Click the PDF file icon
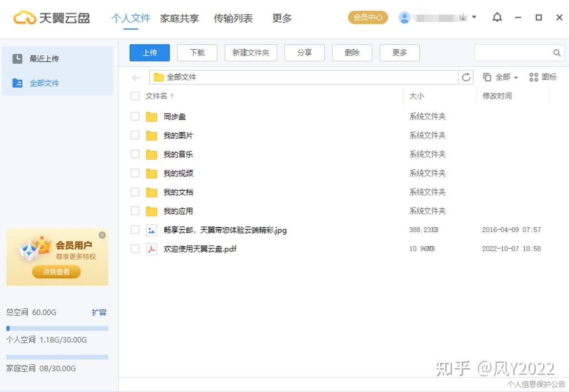Viewport: 569px width, 392px height. (x=151, y=249)
